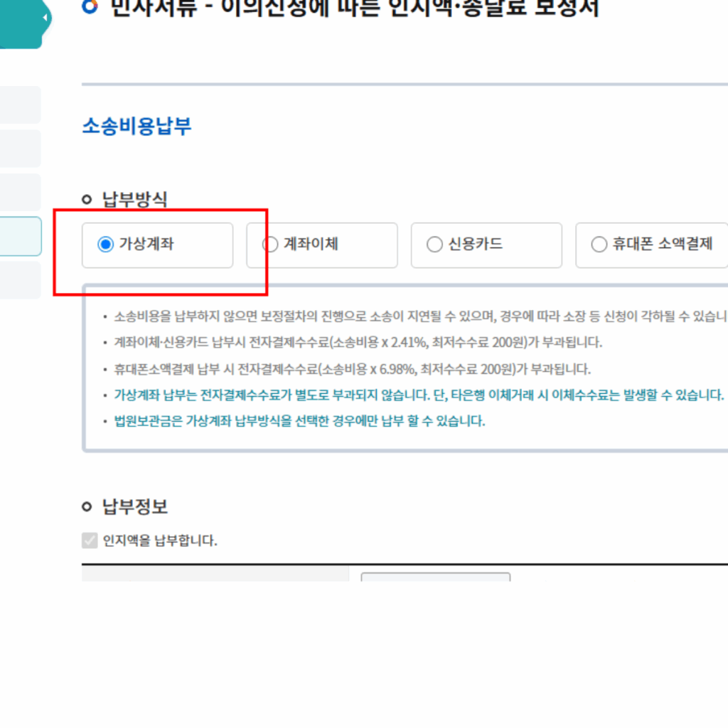Screen dimensions: 728x728
Task: Collapse the teal sidebar using the arrow icon
Action: tap(45, 18)
